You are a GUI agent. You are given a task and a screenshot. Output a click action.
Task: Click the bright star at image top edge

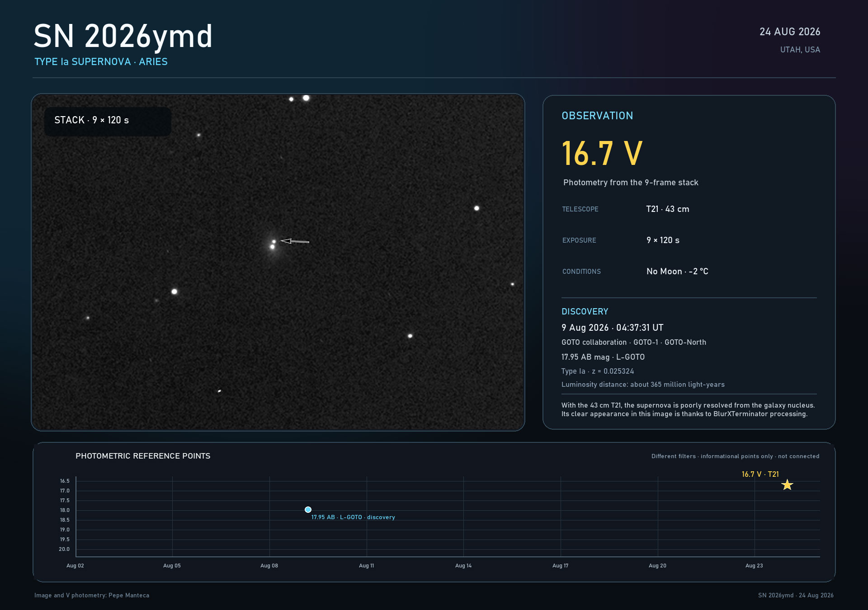click(306, 98)
